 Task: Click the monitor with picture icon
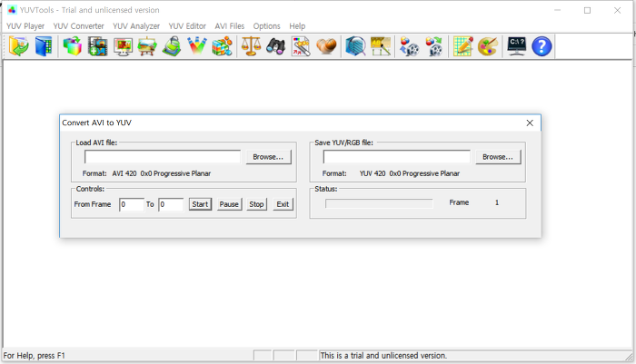coord(123,46)
